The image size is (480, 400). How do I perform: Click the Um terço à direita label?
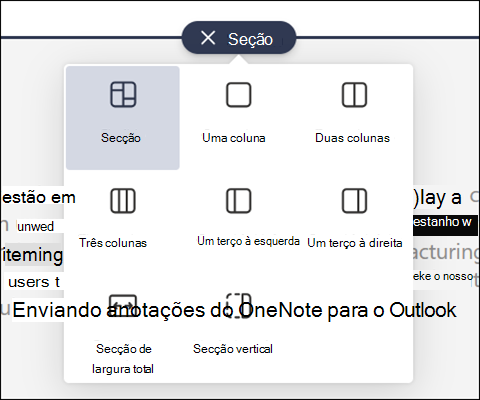point(355,243)
